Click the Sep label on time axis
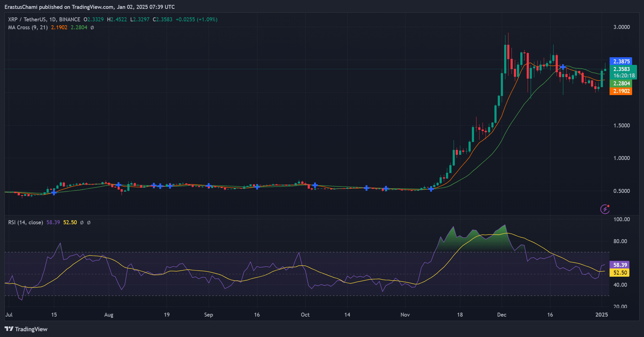Image resolution: width=644 pixels, height=337 pixels. [x=209, y=315]
